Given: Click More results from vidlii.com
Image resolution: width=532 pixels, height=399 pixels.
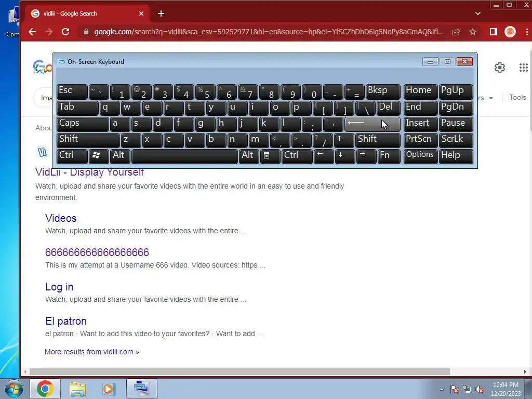Looking at the screenshot, I should [92, 352].
